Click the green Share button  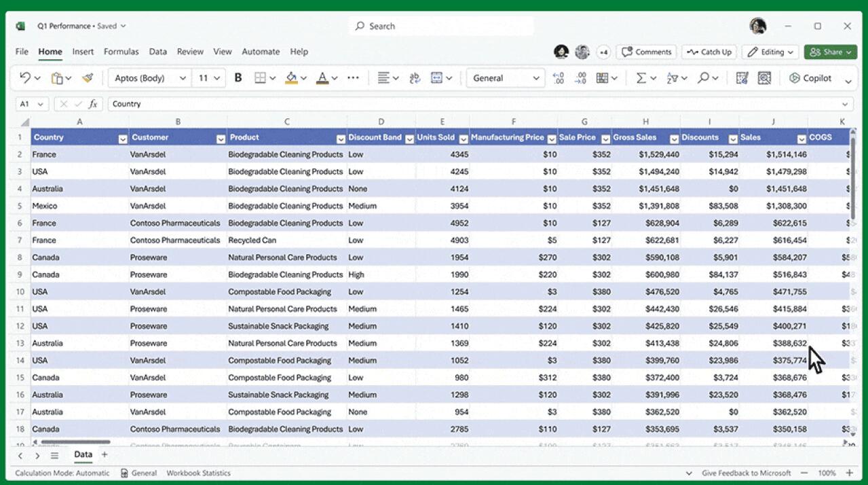[x=831, y=52]
